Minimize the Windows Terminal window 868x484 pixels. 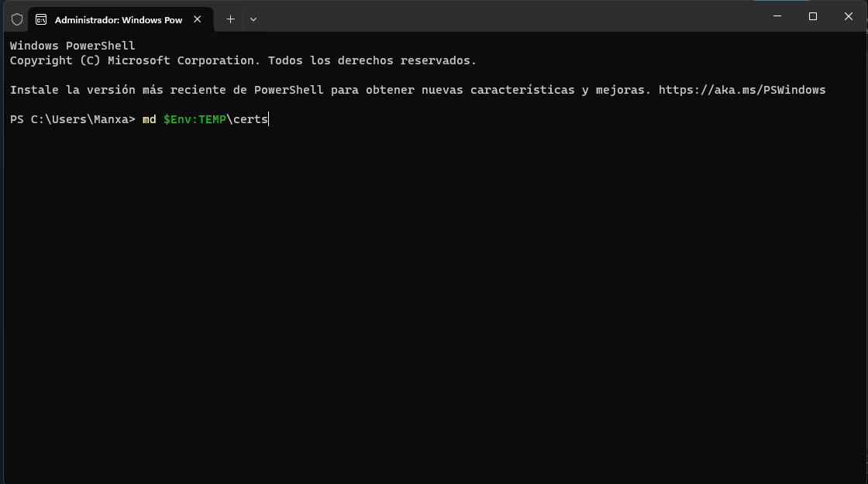pos(777,16)
